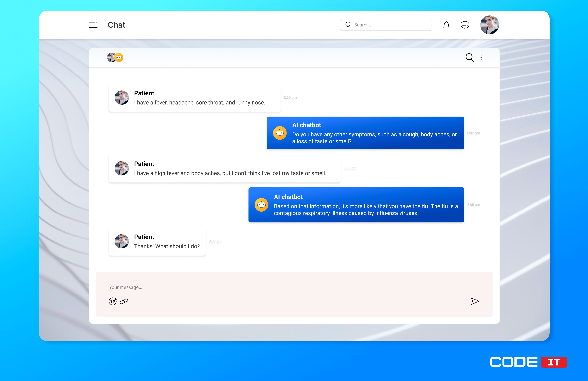The width and height of the screenshot is (588, 381).
Task: Search within the conversation using magnifier icon
Action: [469, 57]
